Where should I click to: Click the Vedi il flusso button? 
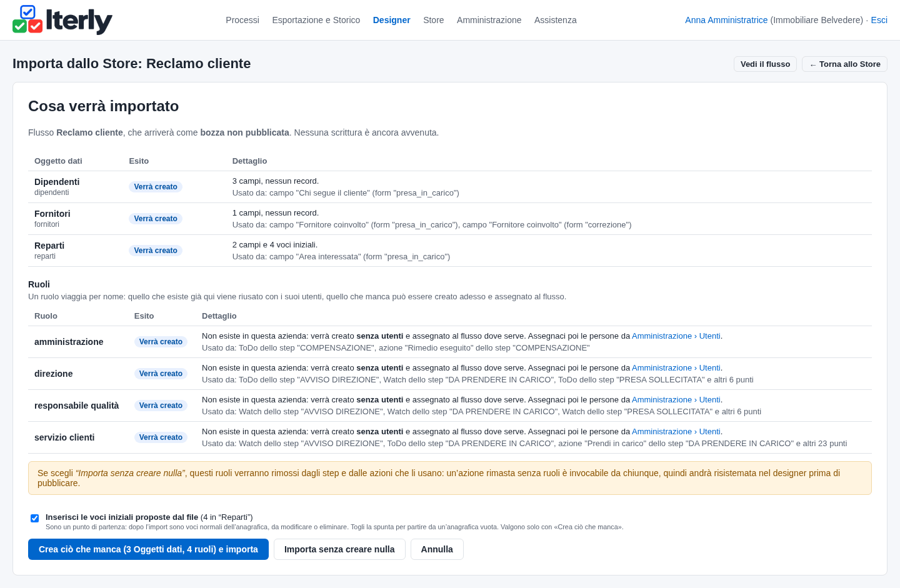(765, 64)
